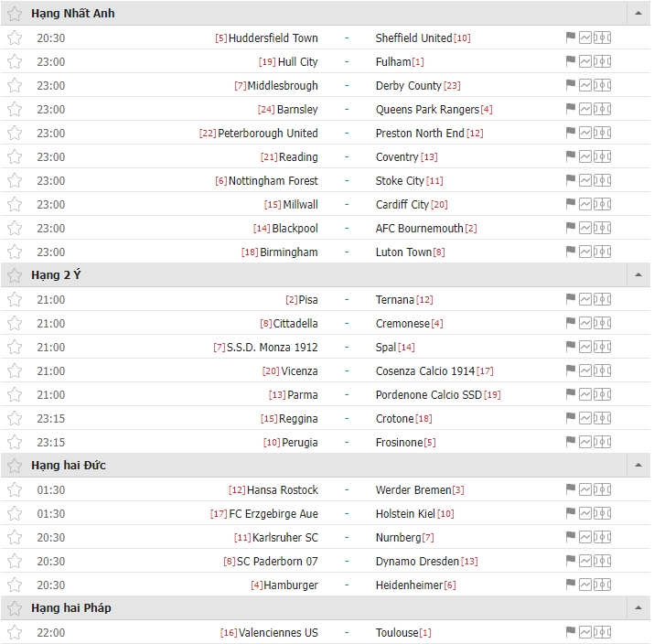Click the chart icon for Hamburger vs Heidenheimer
The width and height of the screenshot is (654, 644).
click(x=586, y=585)
